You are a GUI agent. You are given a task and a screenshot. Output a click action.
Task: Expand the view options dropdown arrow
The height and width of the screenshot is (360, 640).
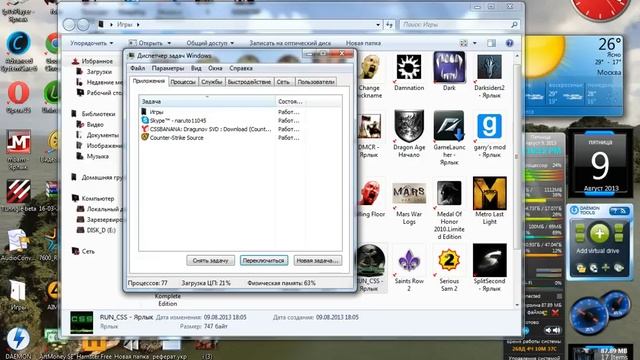pyautogui.click(x=474, y=43)
